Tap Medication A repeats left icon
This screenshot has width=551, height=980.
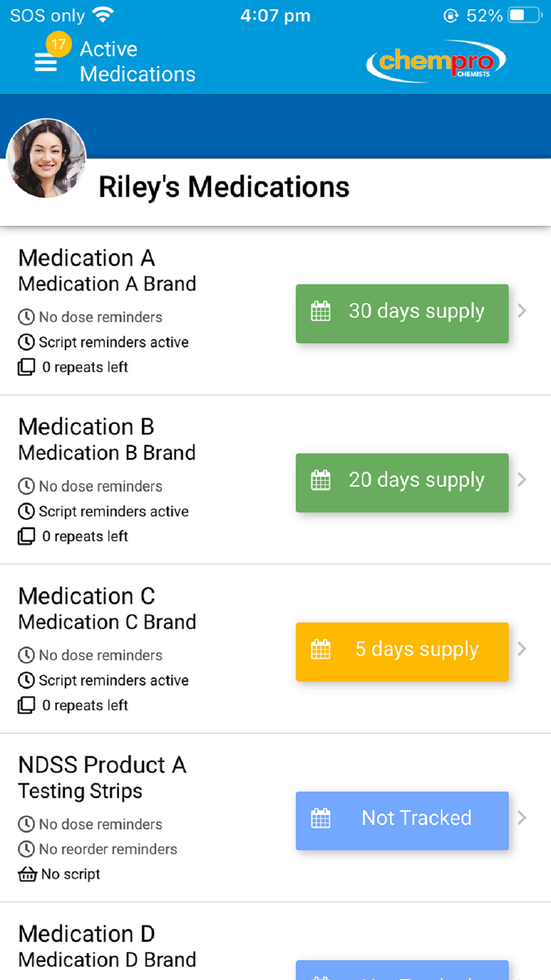(26, 367)
